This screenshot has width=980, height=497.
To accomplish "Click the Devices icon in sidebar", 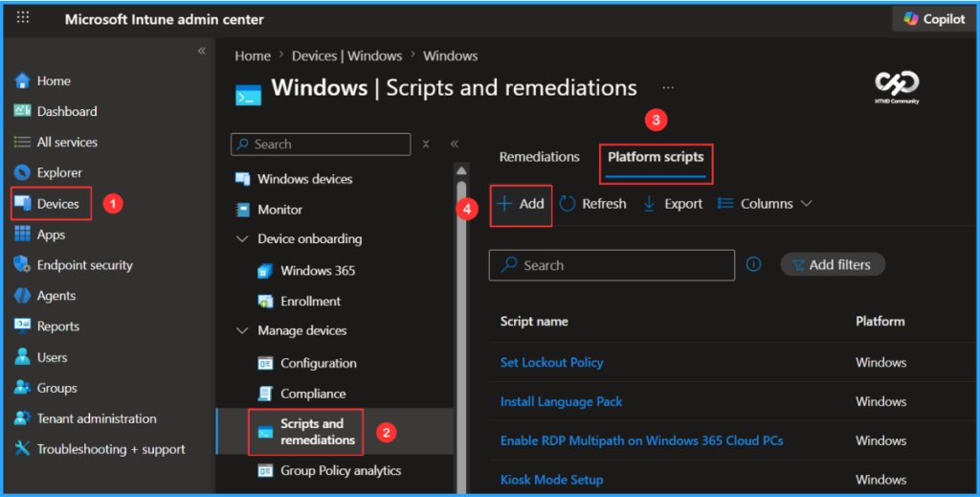I will tap(23, 203).
